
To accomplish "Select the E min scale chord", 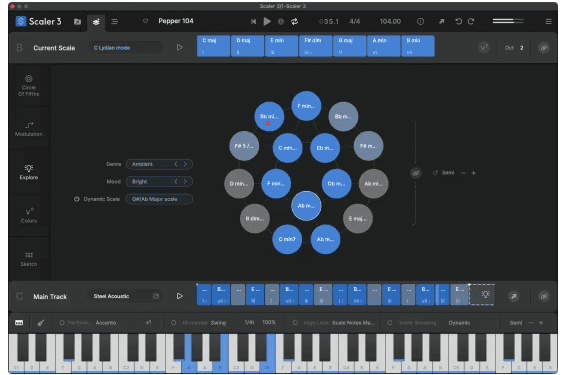I will (x=281, y=46).
